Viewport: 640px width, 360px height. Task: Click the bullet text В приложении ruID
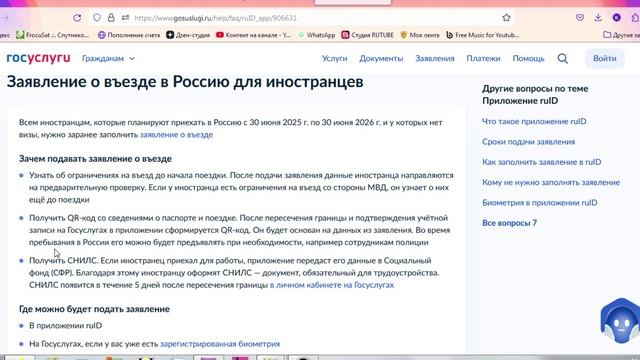coord(65,326)
